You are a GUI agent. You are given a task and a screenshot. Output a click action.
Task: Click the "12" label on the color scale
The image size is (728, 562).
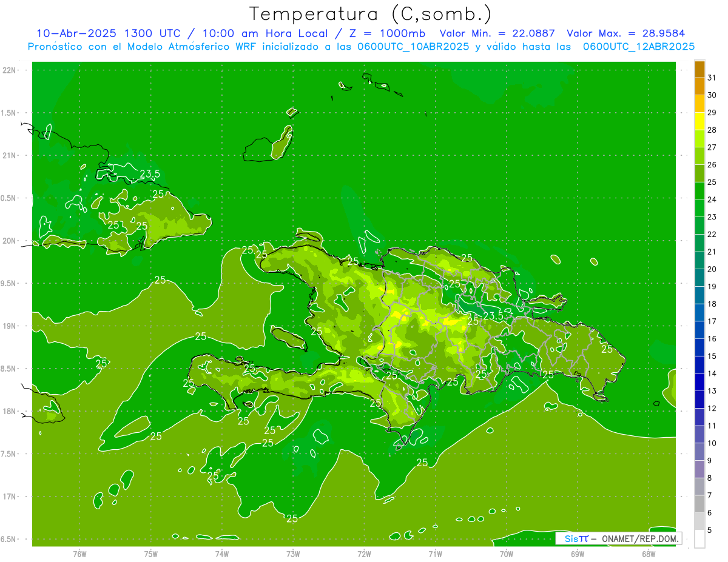pos(712,409)
